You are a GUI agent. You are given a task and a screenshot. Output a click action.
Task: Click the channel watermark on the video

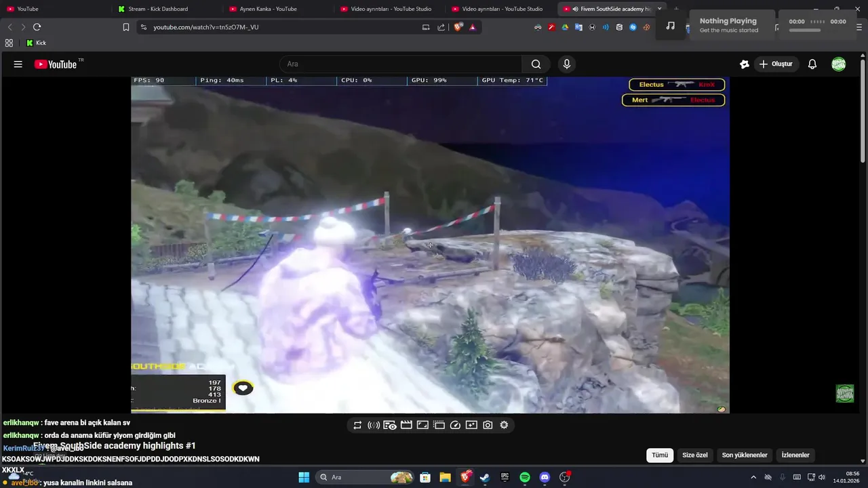(x=844, y=393)
